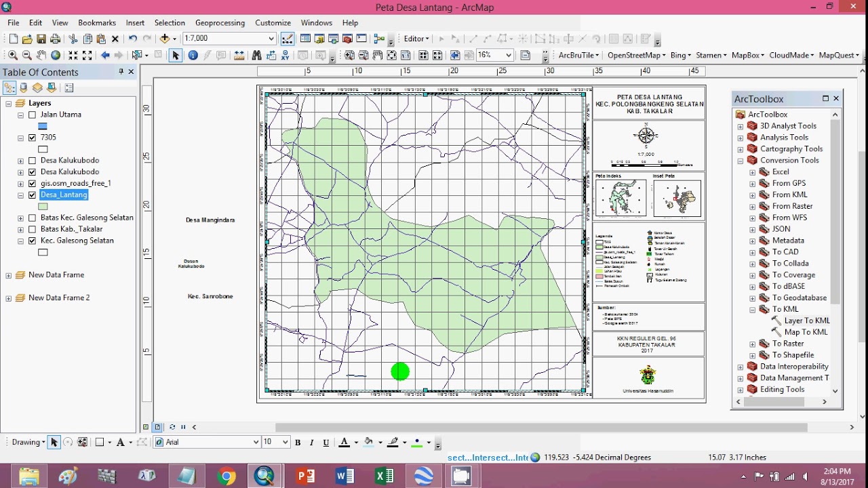
Task: Click the Fixed Zoom In icon
Action: (73, 56)
